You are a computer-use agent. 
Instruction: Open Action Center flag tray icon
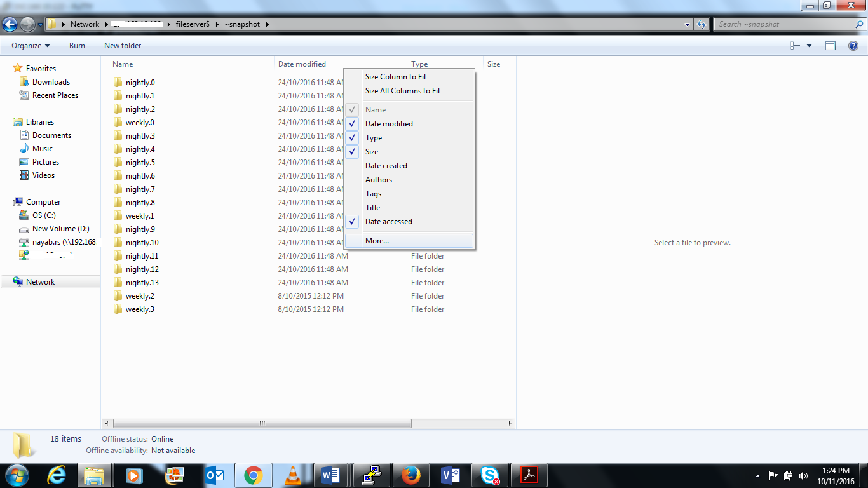pyautogui.click(x=773, y=475)
